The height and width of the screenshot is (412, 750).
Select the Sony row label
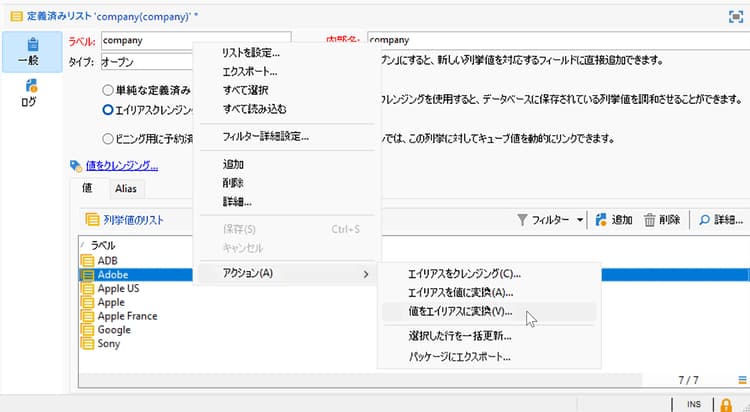pos(109,344)
